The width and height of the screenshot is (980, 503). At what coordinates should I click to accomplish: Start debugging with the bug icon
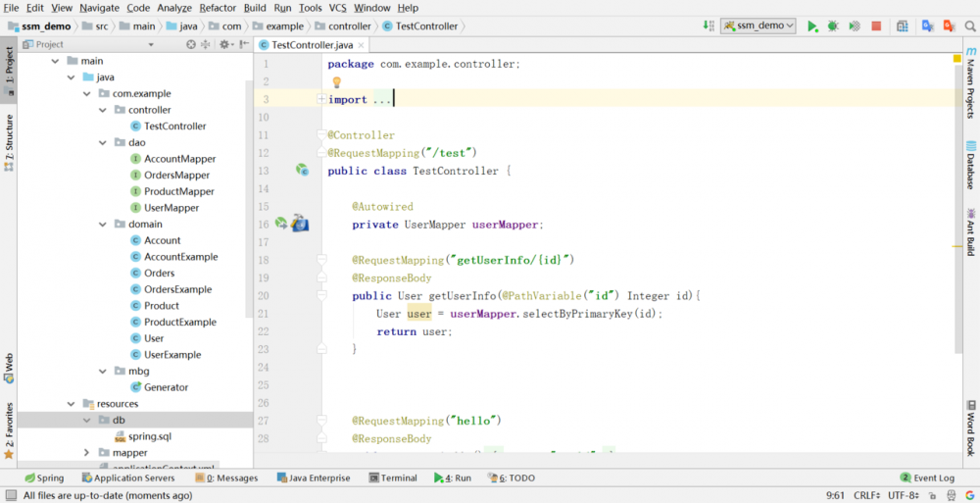[x=833, y=26]
